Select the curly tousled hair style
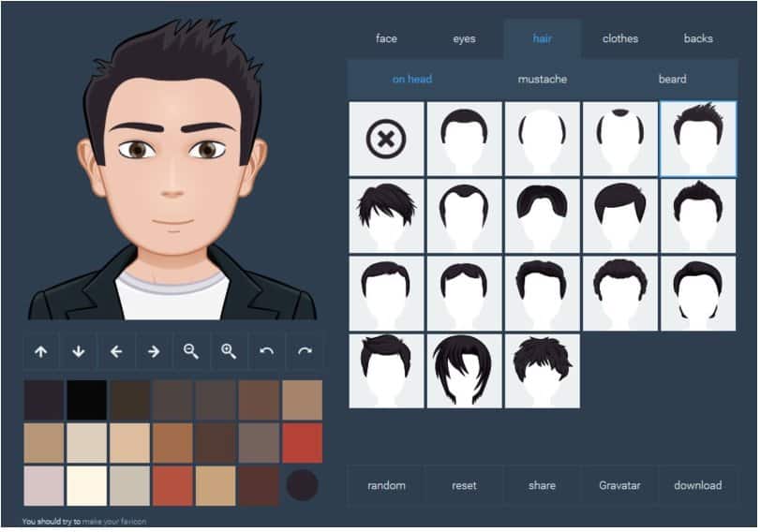The width and height of the screenshot is (760, 532). tap(543, 371)
